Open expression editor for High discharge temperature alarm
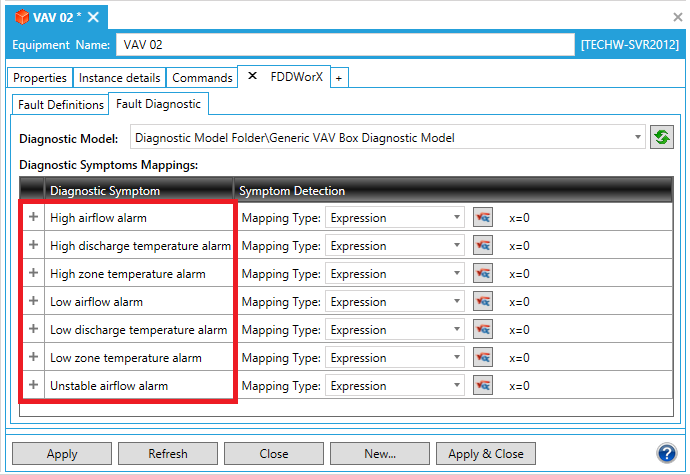 coord(484,246)
